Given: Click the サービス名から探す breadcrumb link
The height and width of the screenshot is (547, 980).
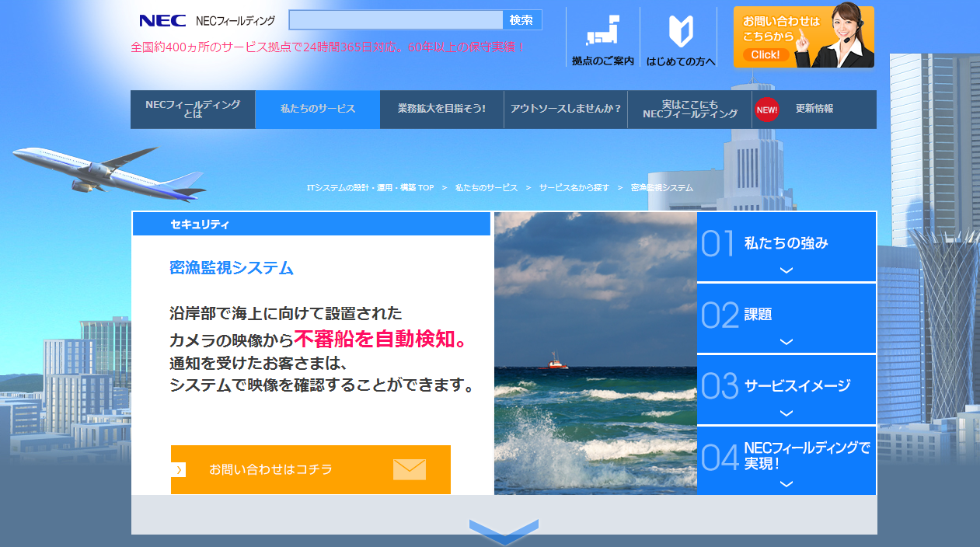Looking at the screenshot, I should (x=574, y=188).
